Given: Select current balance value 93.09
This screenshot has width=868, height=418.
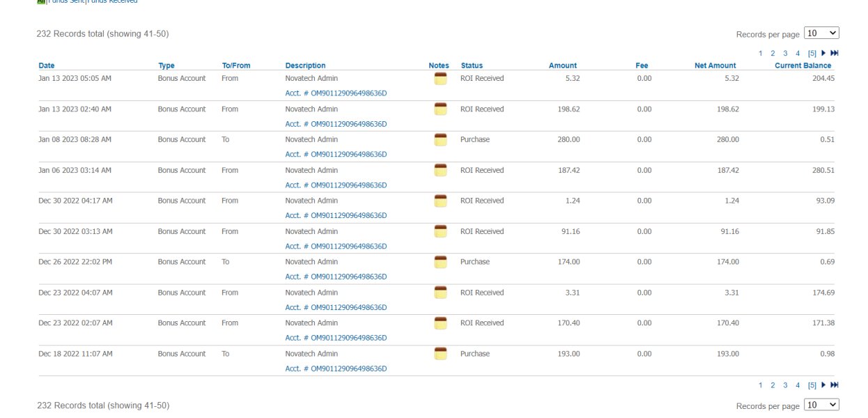Looking at the screenshot, I should [x=825, y=201].
